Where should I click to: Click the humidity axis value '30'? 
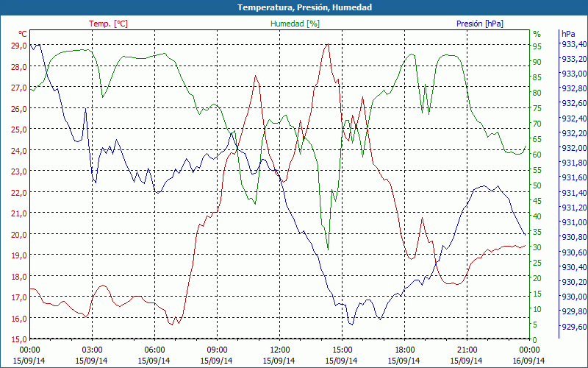(537, 247)
